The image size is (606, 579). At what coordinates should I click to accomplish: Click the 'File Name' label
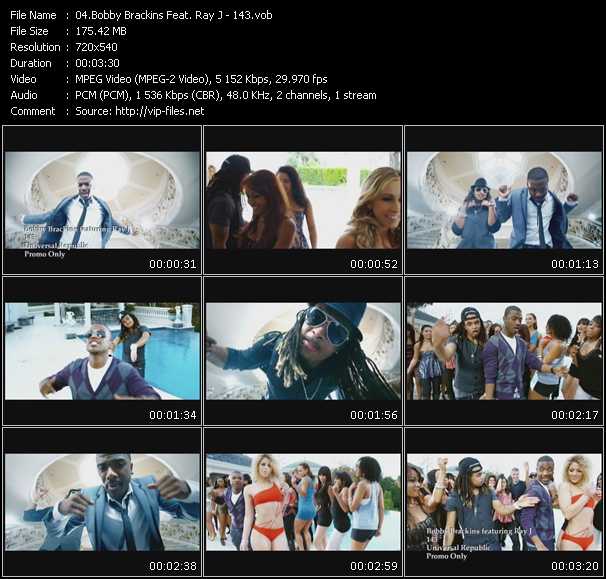[33, 15]
